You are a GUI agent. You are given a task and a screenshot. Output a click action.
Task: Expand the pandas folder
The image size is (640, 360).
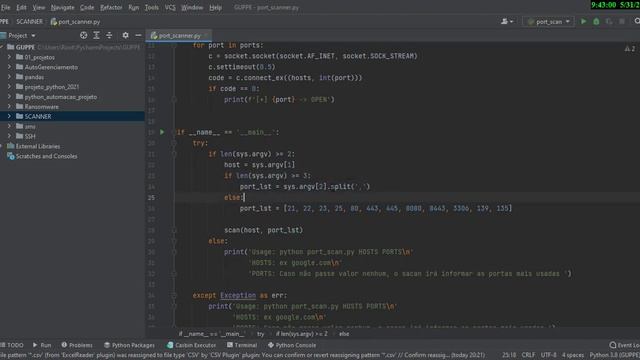pyautogui.click(x=9, y=77)
